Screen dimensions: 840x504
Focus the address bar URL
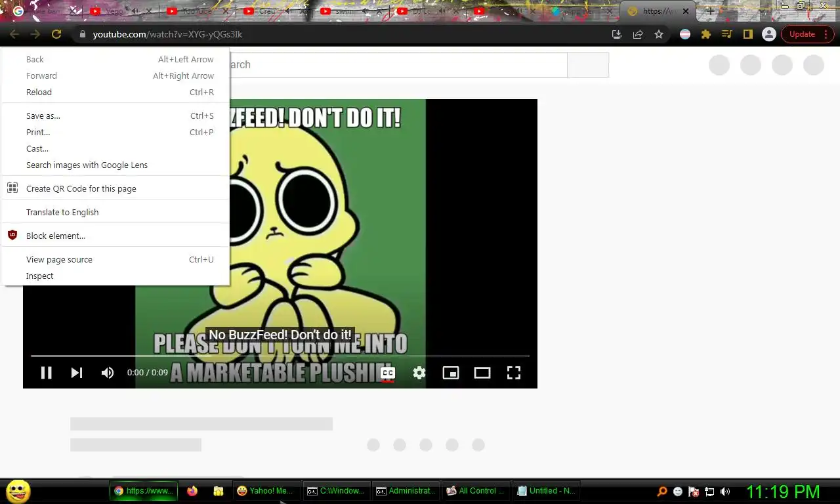click(168, 34)
